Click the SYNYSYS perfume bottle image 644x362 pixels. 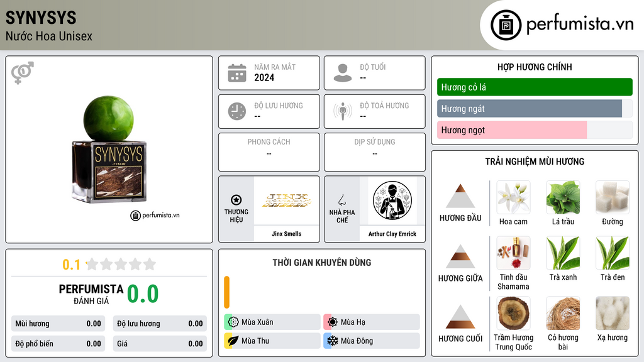point(109,150)
